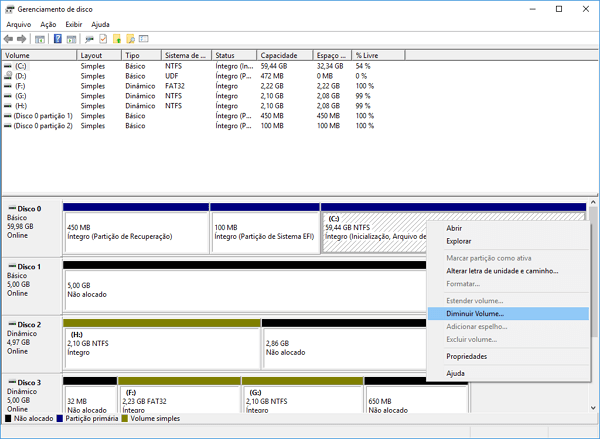Image resolution: width=600 pixels, height=439 pixels.
Task: Click the drive icon beside volume (D:)
Action: [9, 75]
